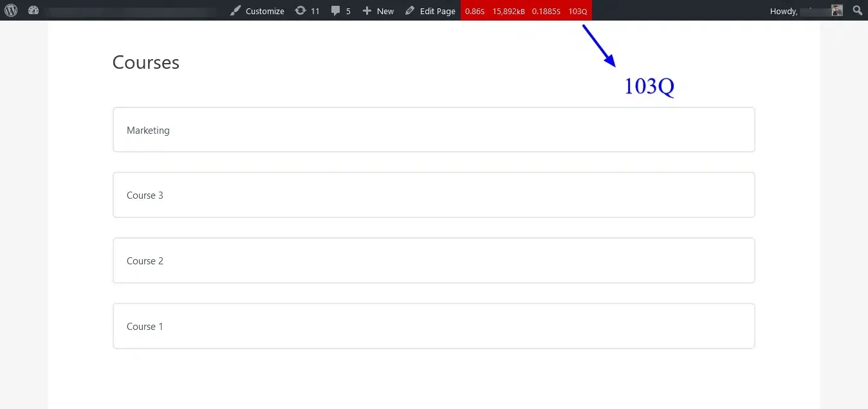Image resolution: width=868 pixels, height=409 pixels.
Task: Expand the Query Monitor stats in the admin bar
Action: pos(526,10)
